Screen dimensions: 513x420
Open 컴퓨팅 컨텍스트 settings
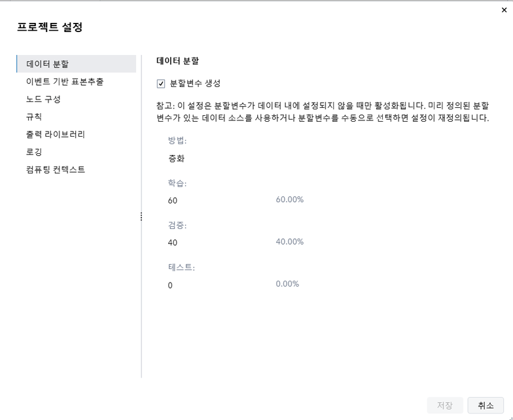pyautogui.click(x=56, y=170)
